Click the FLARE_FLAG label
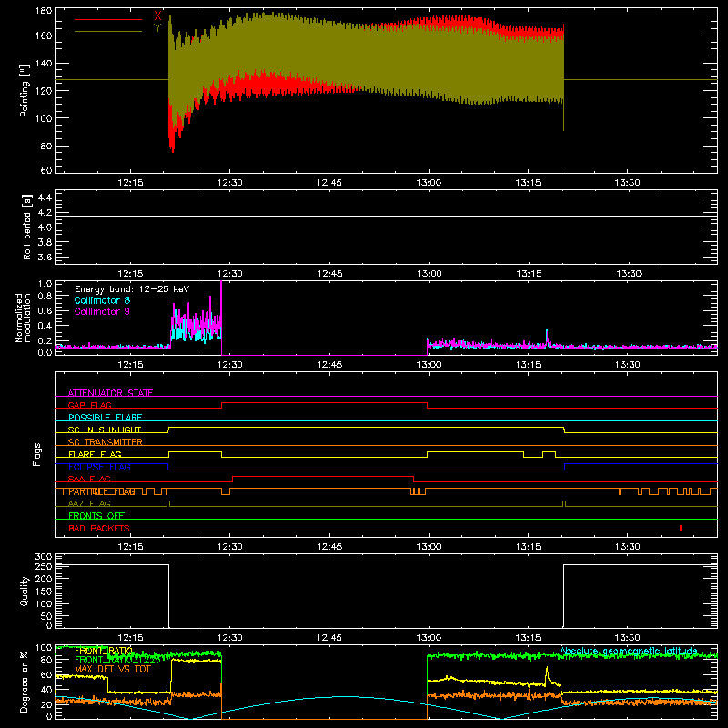The width and height of the screenshot is (728, 728). [95, 454]
